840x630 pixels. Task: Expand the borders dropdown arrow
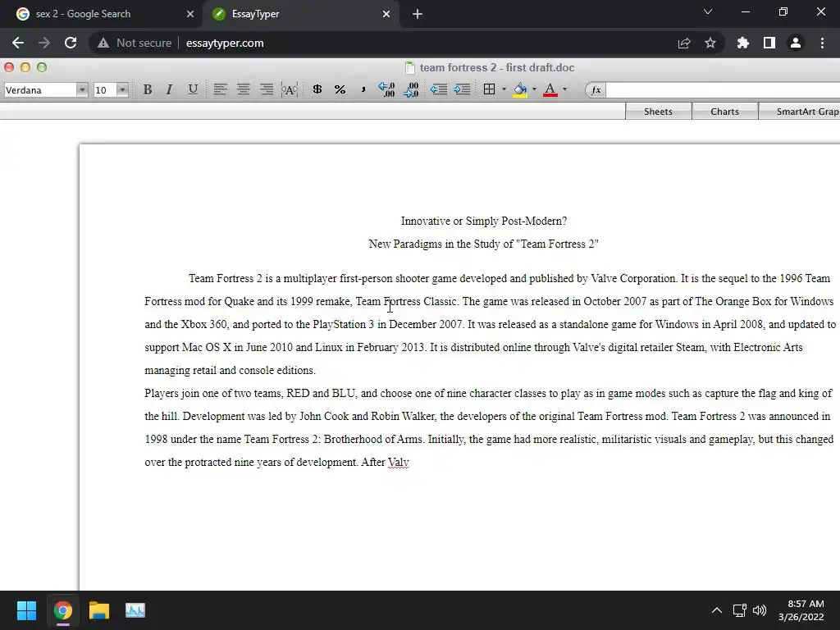pyautogui.click(x=504, y=89)
